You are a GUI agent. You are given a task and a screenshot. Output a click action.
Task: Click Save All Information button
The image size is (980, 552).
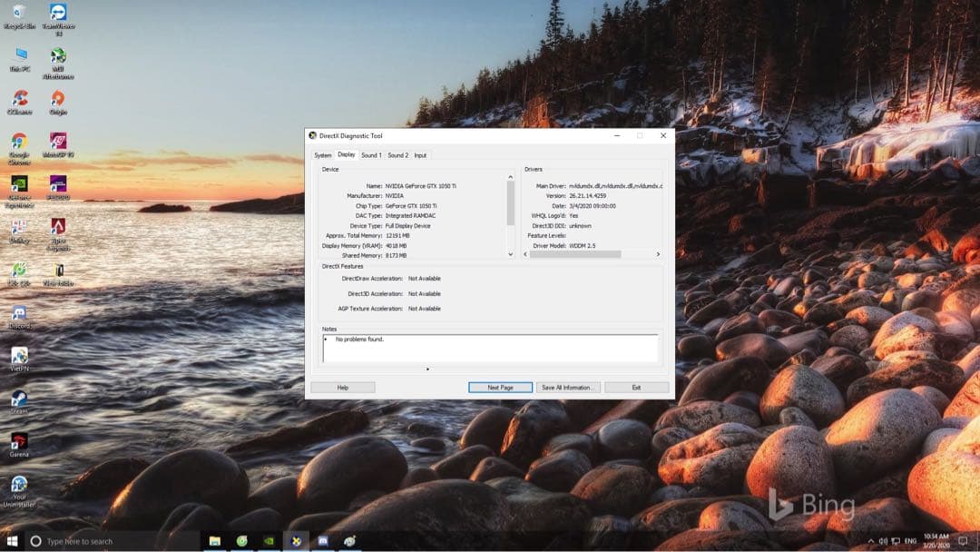567,388
